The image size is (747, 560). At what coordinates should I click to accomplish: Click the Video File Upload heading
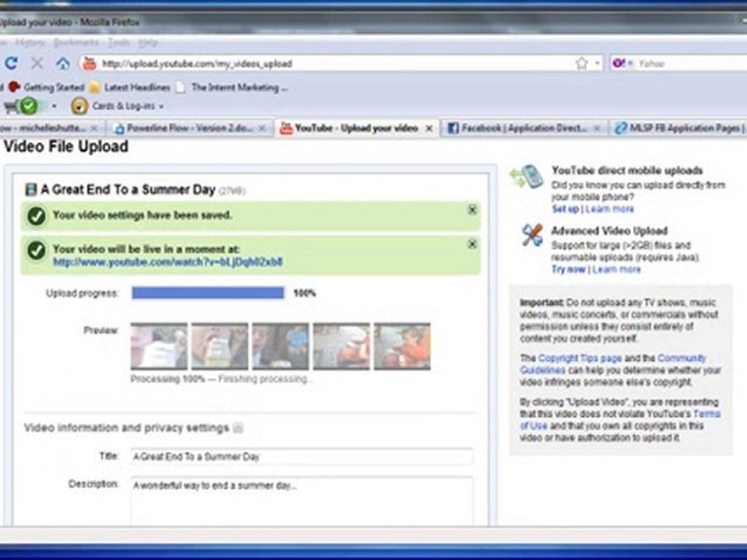[65, 146]
